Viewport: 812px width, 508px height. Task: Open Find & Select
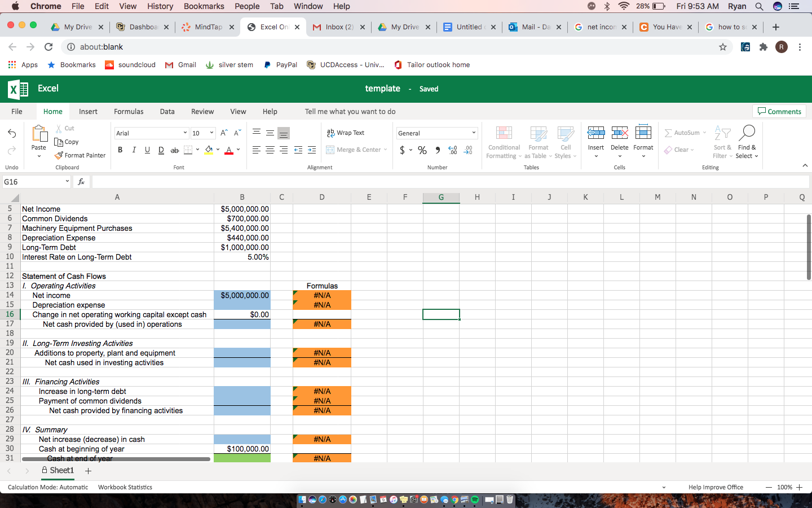click(x=747, y=142)
